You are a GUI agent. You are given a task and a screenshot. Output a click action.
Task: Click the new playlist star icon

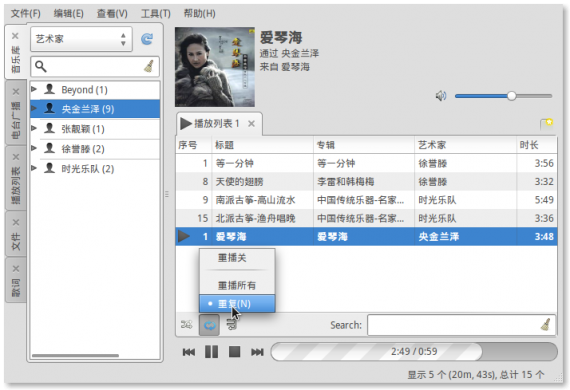tap(546, 124)
